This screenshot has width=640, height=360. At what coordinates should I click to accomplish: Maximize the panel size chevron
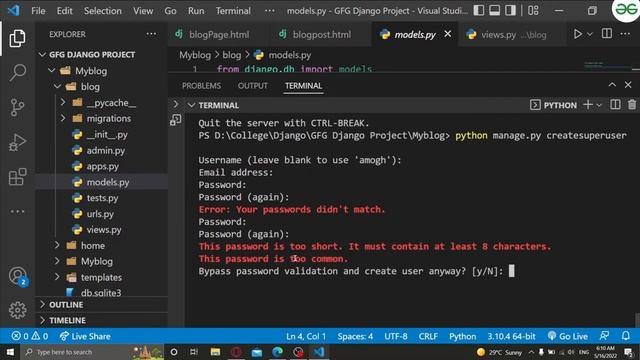pyautogui.click(x=612, y=85)
